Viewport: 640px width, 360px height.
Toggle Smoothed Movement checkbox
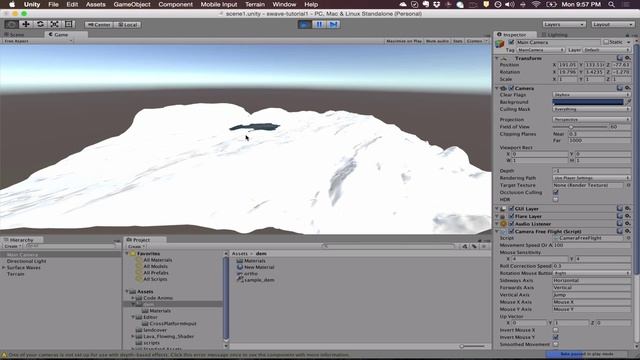(x=556, y=344)
